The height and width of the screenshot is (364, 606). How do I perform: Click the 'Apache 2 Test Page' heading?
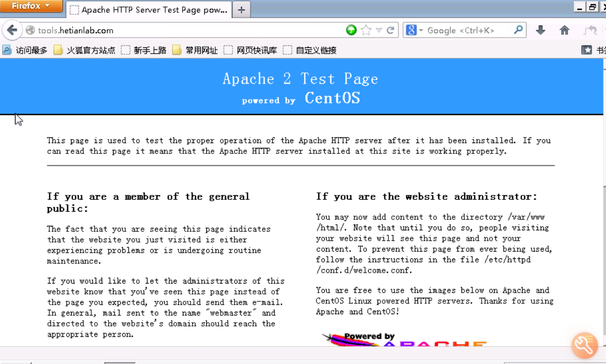coord(301,79)
